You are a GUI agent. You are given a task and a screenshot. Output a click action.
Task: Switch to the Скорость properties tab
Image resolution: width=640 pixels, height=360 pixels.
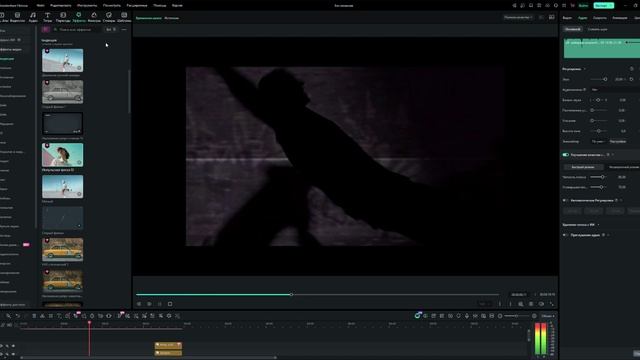tap(600, 18)
